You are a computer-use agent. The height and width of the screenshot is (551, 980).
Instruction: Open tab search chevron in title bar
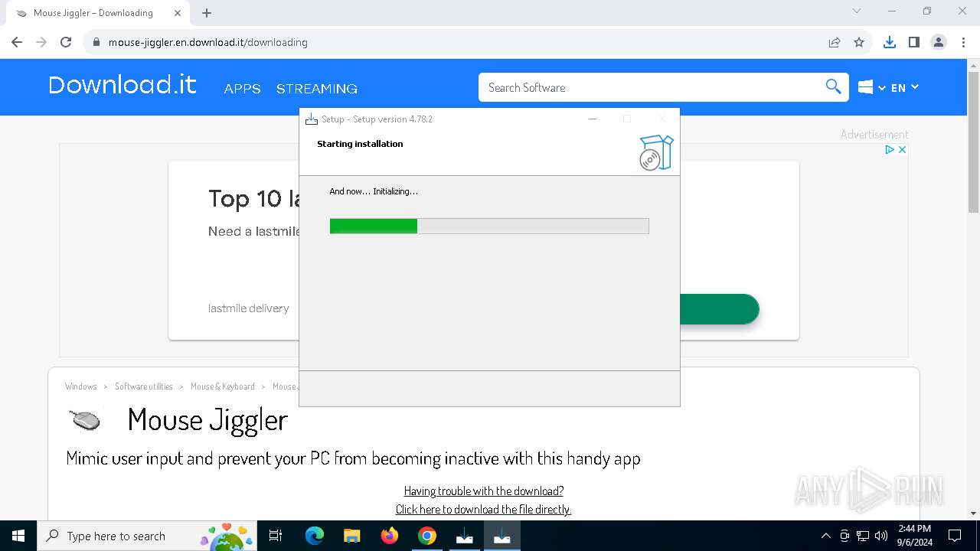[857, 11]
